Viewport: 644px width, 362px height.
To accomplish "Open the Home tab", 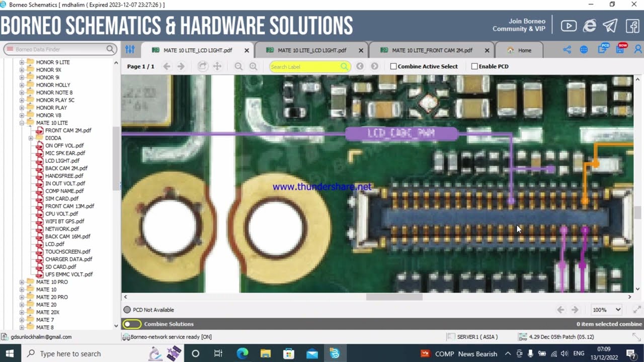I will (x=520, y=50).
